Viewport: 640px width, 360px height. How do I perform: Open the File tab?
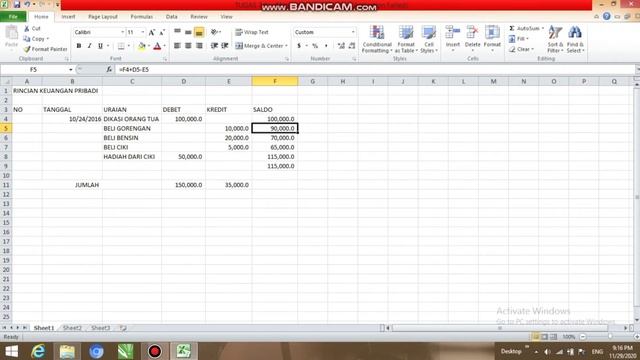coord(13,17)
